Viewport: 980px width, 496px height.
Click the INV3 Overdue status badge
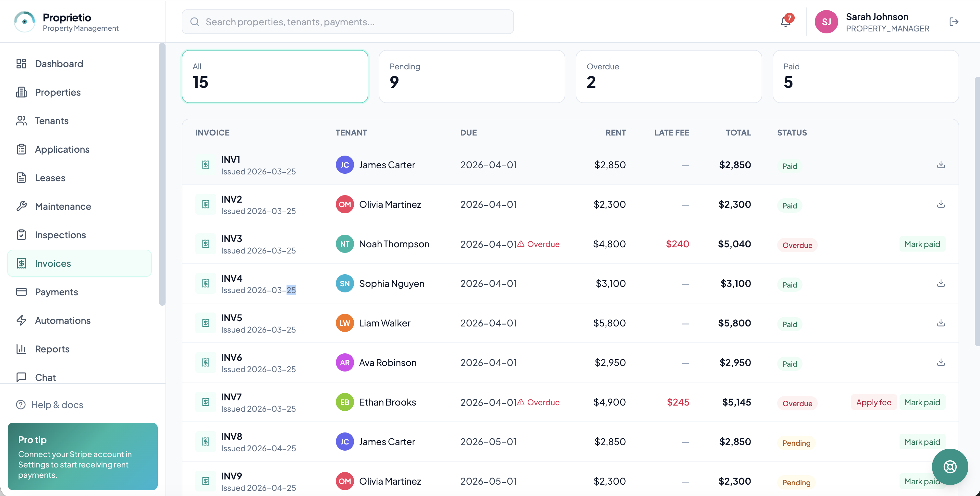(797, 245)
